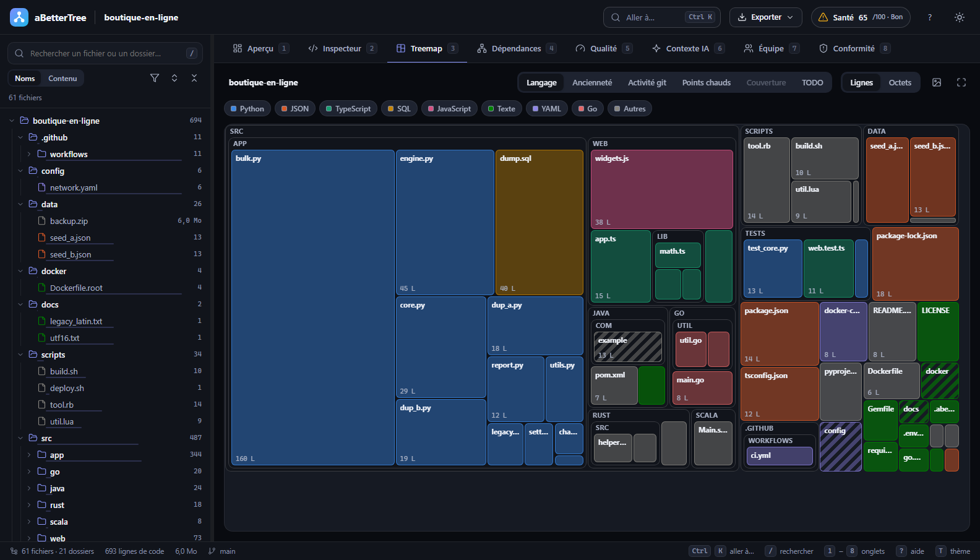This screenshot has height=560, width=980.
Task: Switch to the Qualité tab
Action: tap(603, 48)
